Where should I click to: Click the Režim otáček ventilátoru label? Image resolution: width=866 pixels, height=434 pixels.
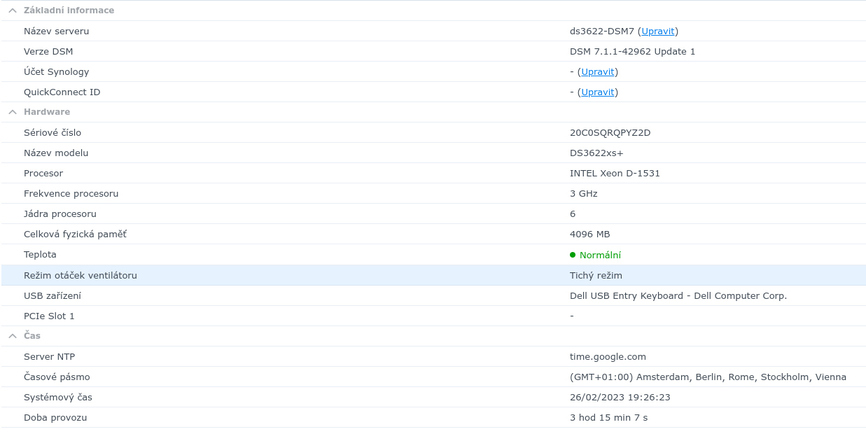[x=80, y=275]
